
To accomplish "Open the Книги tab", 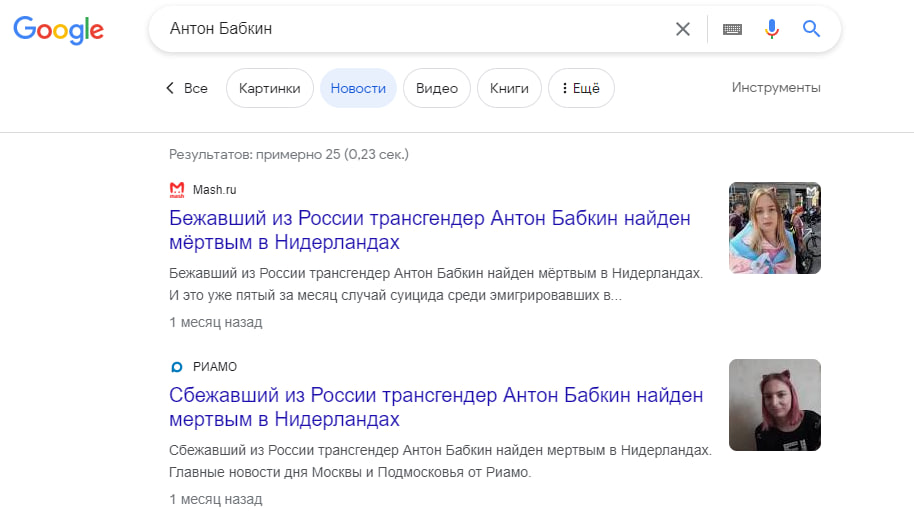I will pyautogui.click(x=509, y=88).
